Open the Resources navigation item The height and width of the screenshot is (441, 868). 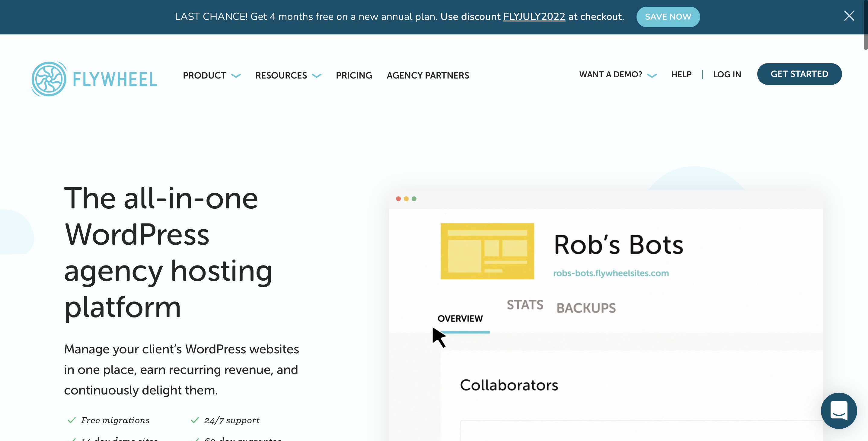(281, 75)
